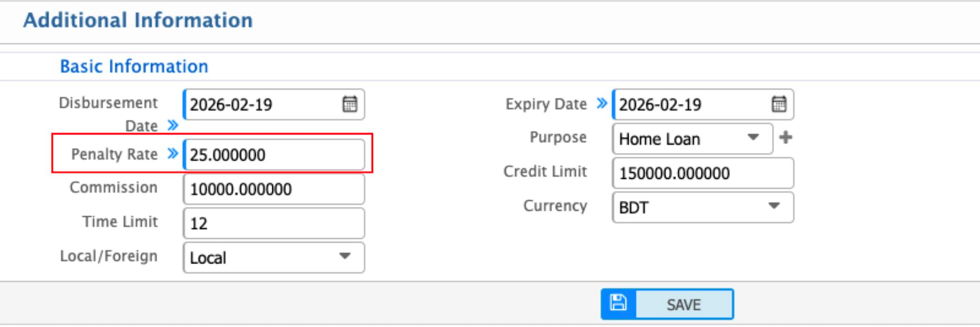This screenshot has height=327, width=980.
Task: Click the double-chevron icon beside Disbursement Date
Action: pyautogui.click(x=173, y=125)
